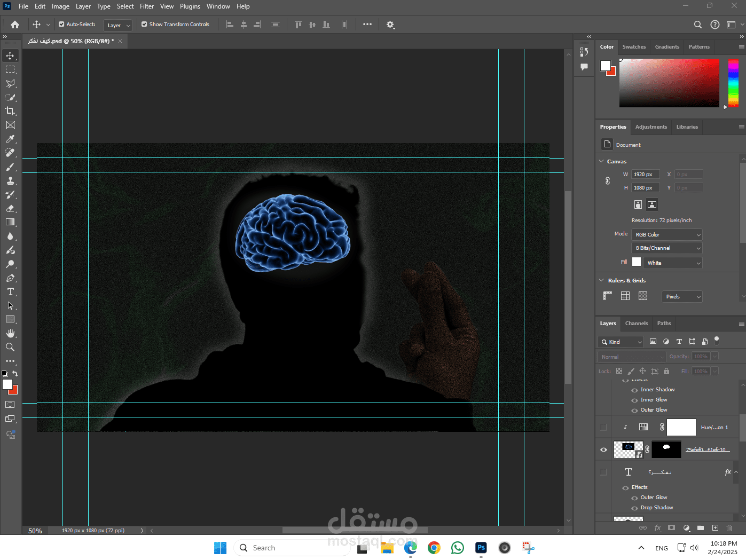Click the canvas Fill color swatch
This screenshot has width=746, height=560.
(x=637, y=262)
